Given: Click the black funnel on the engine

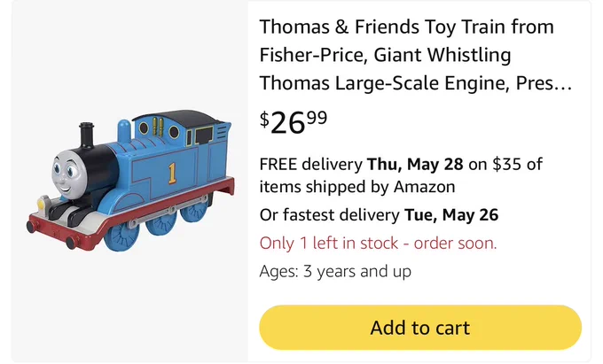Looking at the screenshot, I should [x=87, y=136].
